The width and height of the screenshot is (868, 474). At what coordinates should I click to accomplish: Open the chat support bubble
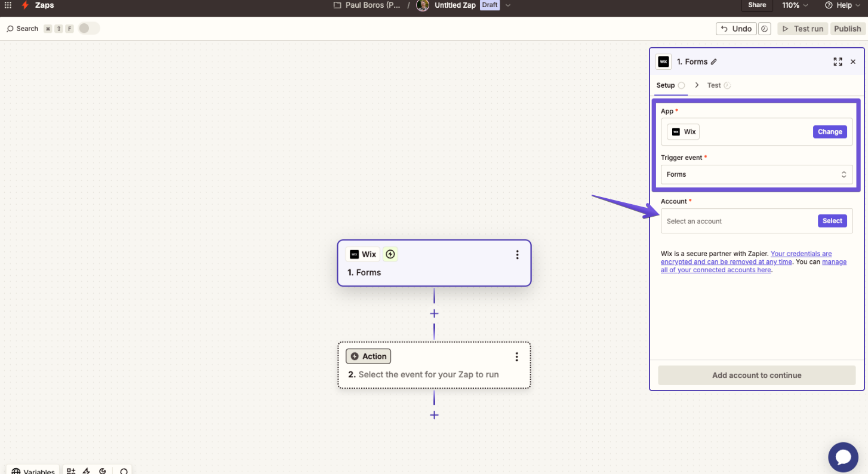843,457
